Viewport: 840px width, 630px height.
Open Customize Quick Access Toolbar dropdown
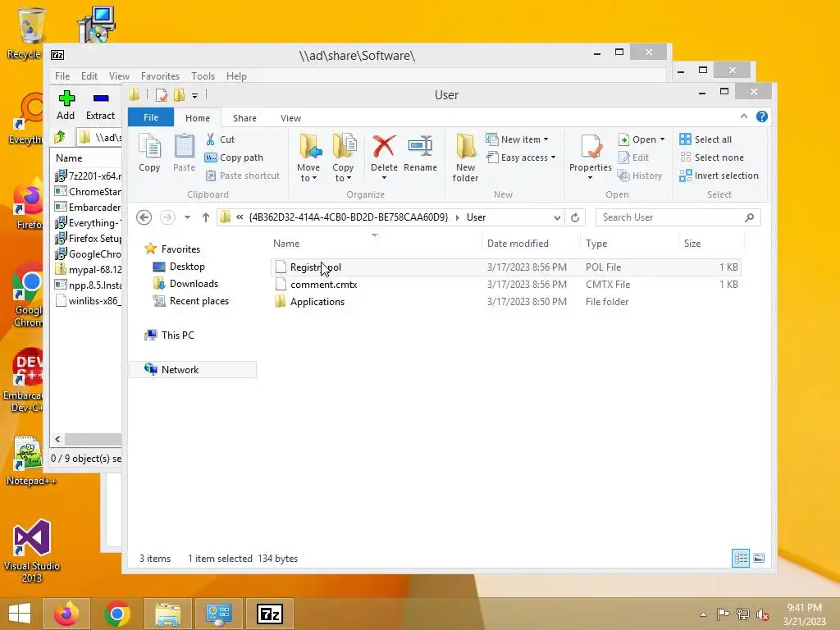(195, 95)
